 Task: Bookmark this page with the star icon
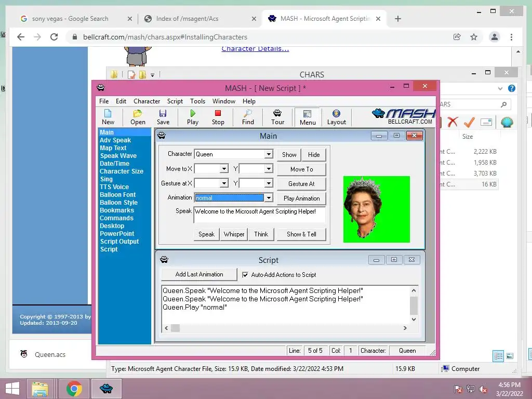point(474,37)
